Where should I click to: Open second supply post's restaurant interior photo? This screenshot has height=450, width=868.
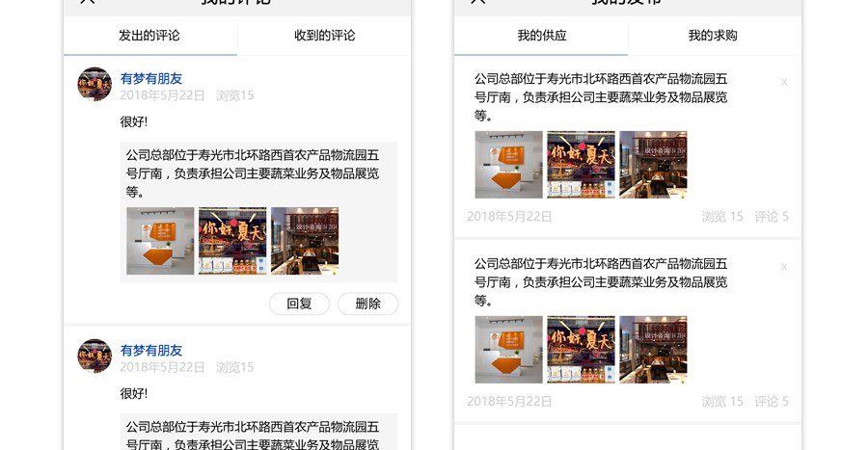[653, 350]
